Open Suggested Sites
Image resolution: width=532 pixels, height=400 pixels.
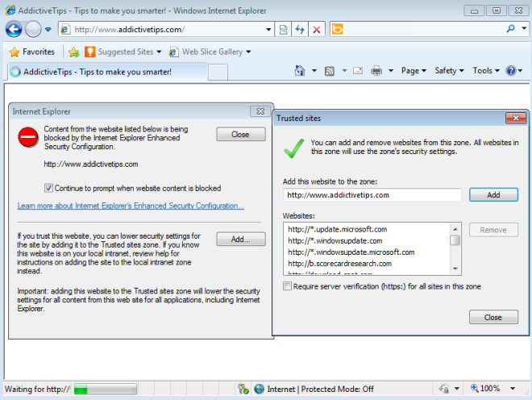click(x=123, y=52)
